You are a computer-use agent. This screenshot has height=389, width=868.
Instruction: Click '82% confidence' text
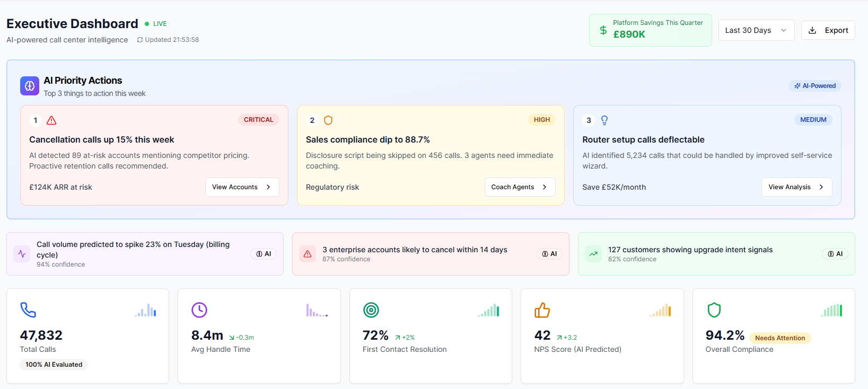[632, 259]
